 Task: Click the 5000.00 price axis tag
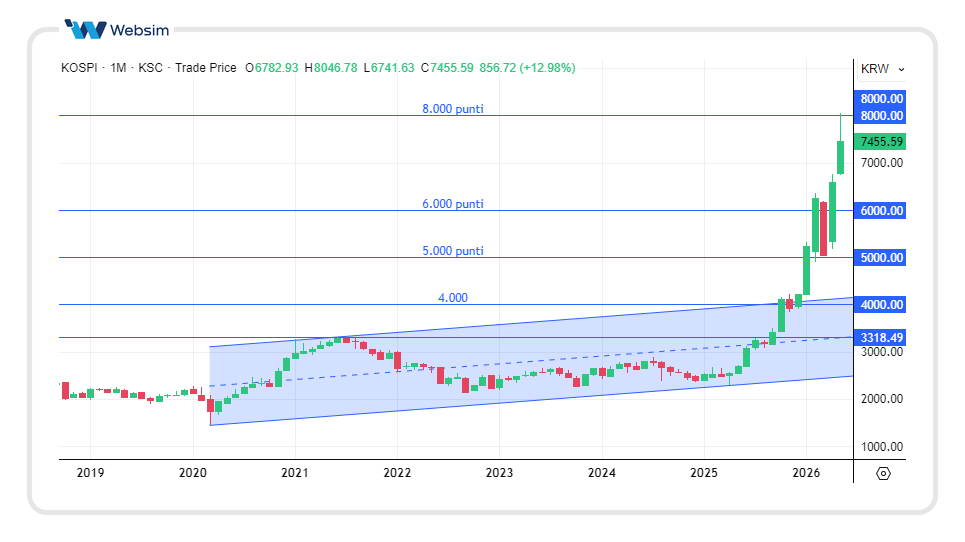(880, 257)
